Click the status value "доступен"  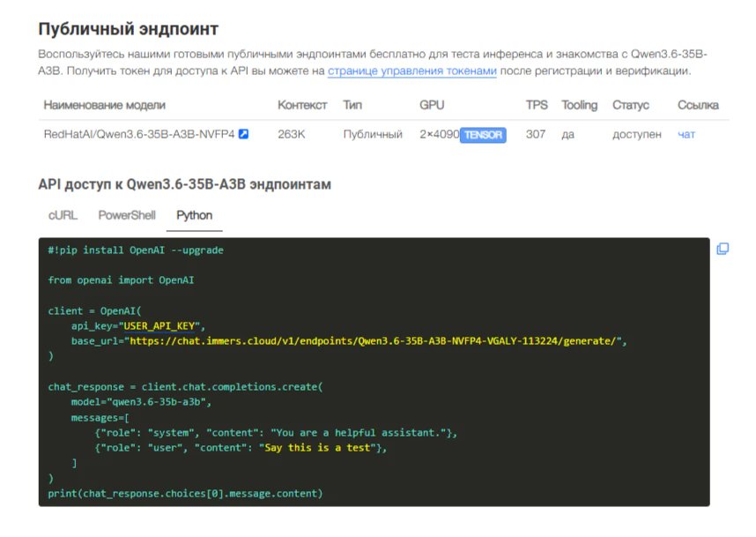point(637,134)
